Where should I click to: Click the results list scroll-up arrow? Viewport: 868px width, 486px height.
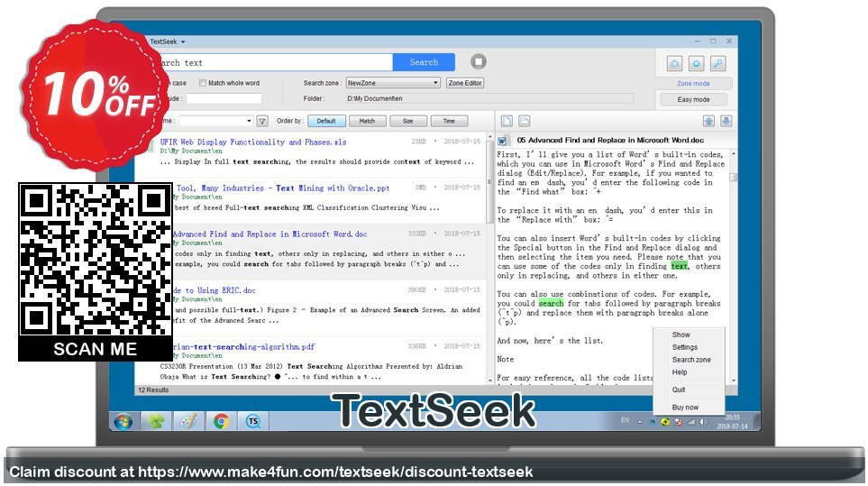coord(489,136)
